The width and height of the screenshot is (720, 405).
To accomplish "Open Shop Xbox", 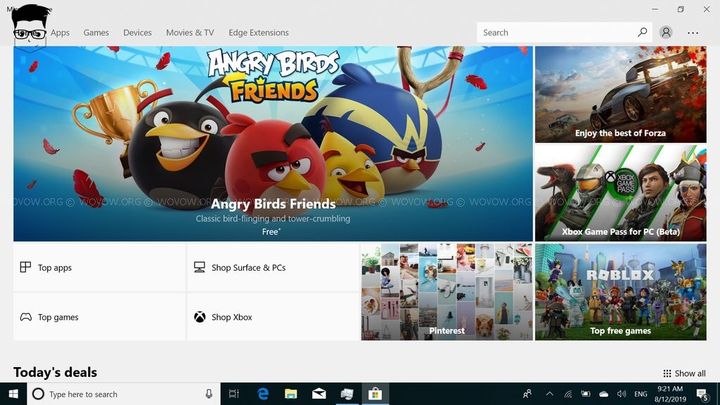I will click(x=273, y=317).
